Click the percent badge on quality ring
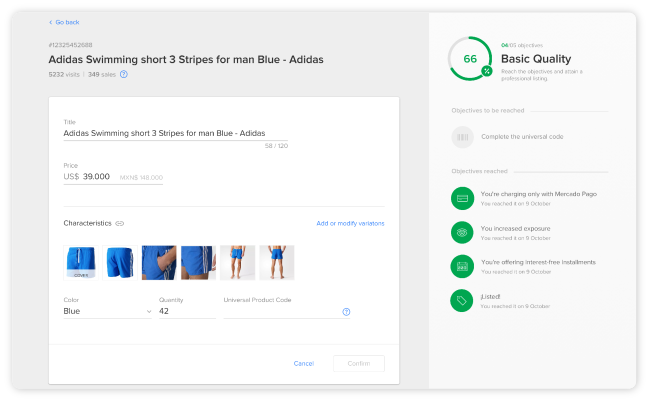 [487, 71]
